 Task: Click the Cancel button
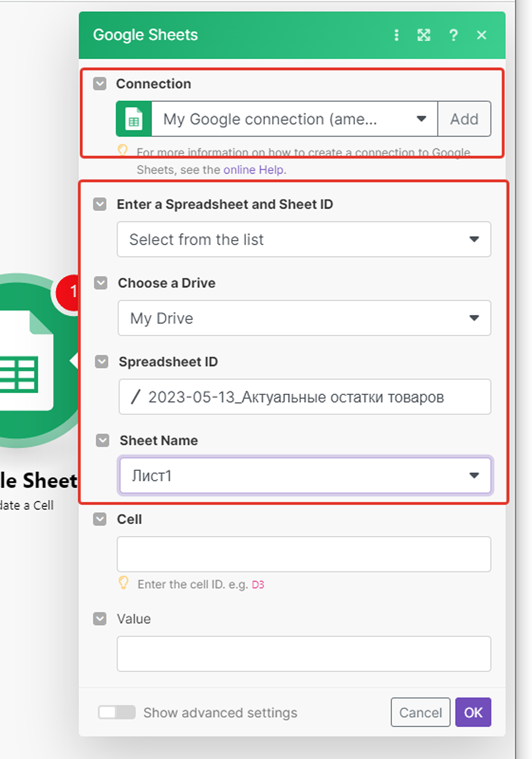[420, 712]
